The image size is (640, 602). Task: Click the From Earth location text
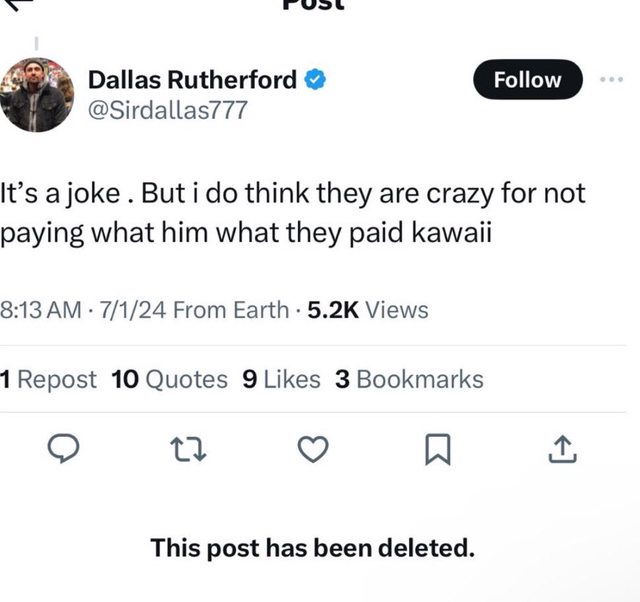pyautogui.click(x=231, y=310)
